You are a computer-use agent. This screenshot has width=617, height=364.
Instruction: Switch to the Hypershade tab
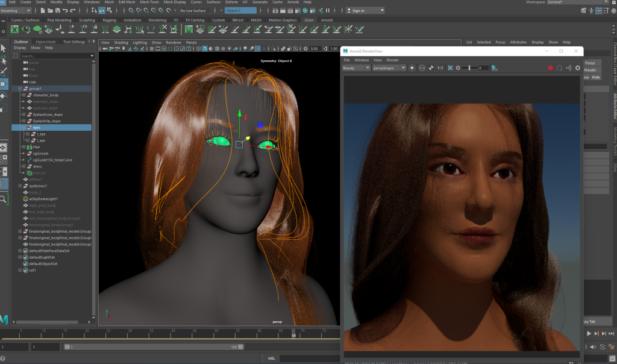coord(46,42)
